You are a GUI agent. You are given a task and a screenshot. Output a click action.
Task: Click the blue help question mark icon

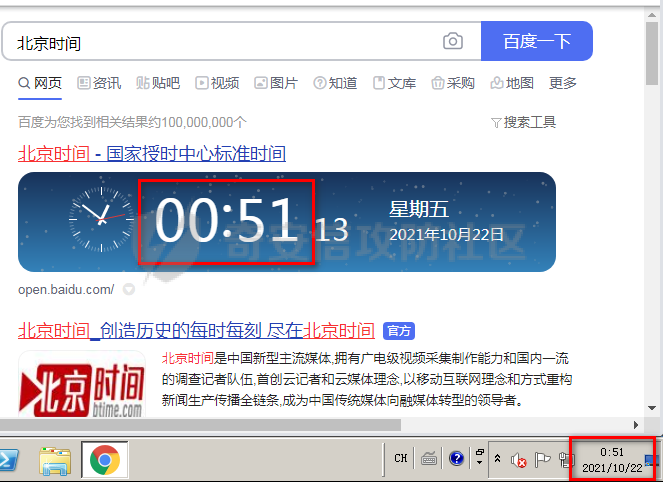(x=457, y=458)
